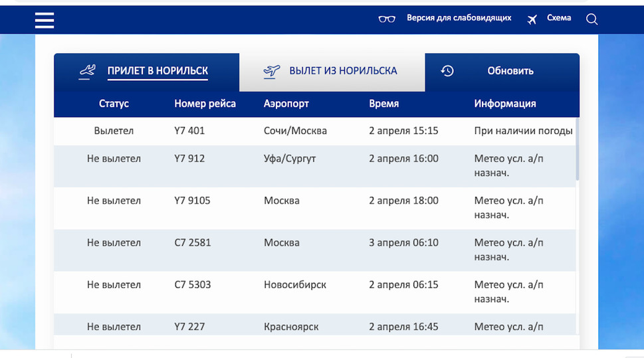Viewport: 644px width, 358px height.
Task: Click the Аэропорт column header
Action: [286, 104]
